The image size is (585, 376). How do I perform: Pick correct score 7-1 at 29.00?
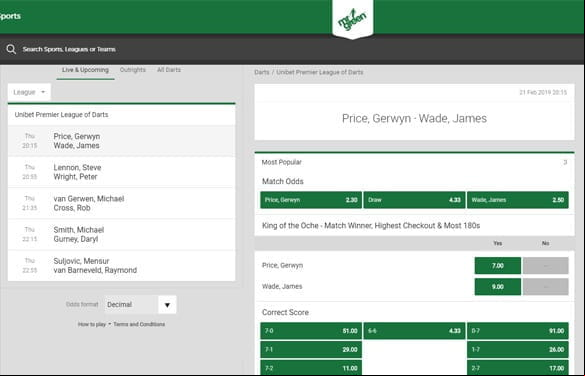click(x=311, y=350)
